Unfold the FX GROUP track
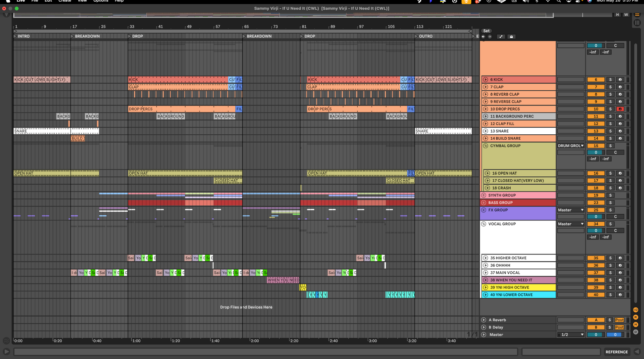Image resolution: width=644 pixels, height=359 pixels. [x=483, y=210]
